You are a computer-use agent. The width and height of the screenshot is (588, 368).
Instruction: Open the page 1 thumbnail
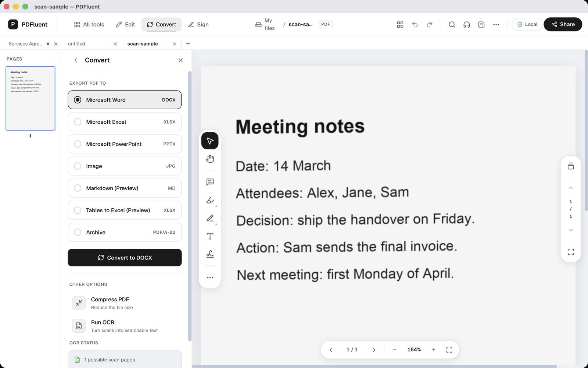(x=31, y=98)
